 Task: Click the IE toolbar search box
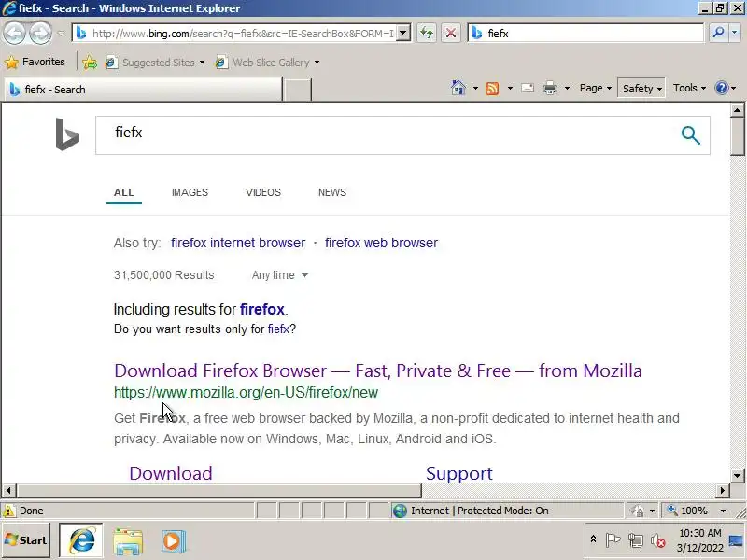coord(586,34)
